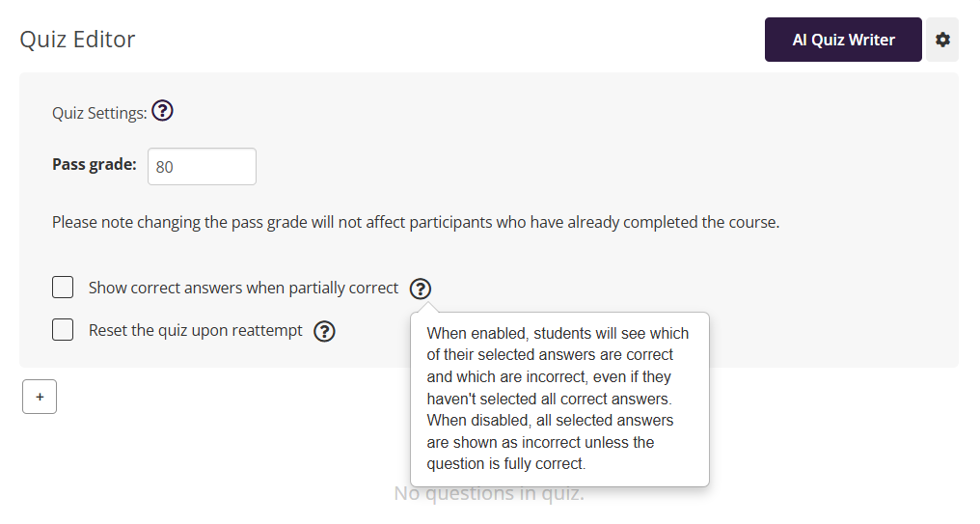Viewport: 980px width, 524px height.
Task: Click the 'Quiz Settings:' label text
Action: (99, 113)
